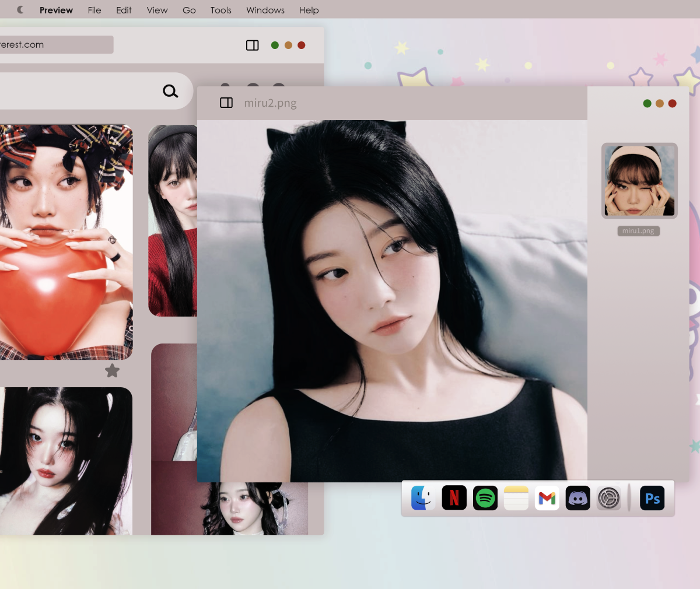Open the Notes app icon
700x589 pixels.
tap(516, 498)
